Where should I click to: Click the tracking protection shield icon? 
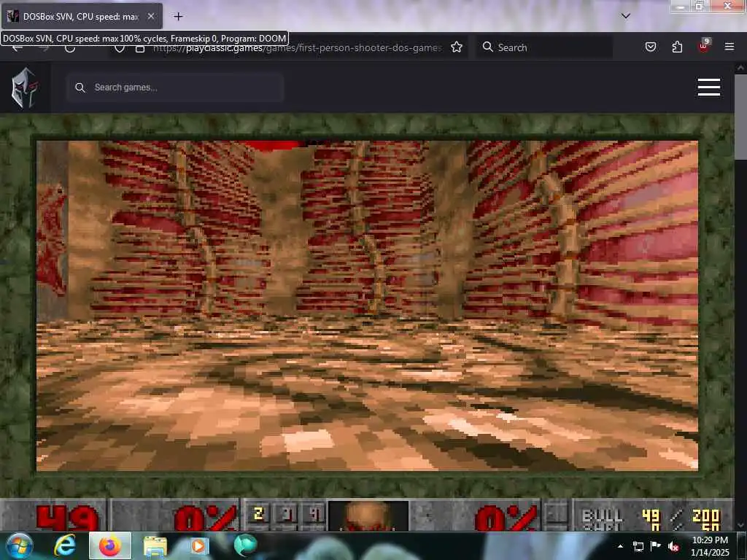point(120,49)
